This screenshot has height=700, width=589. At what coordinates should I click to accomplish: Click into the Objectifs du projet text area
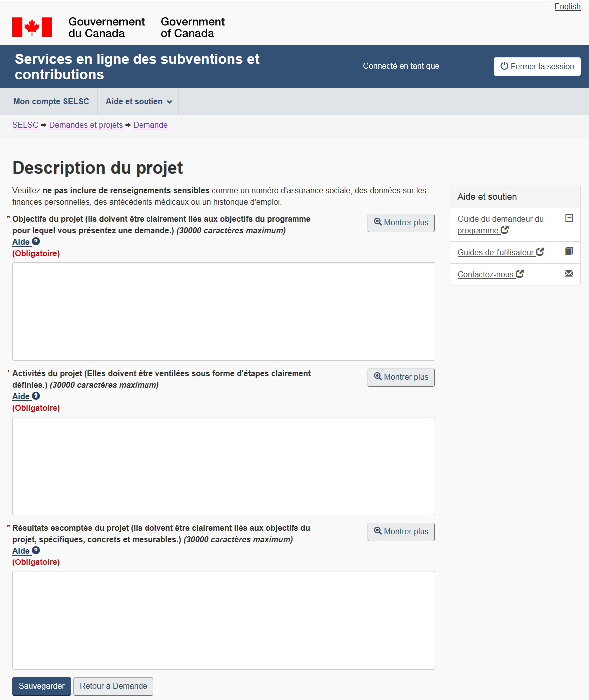pyautogui.click(x=223, y=311)
